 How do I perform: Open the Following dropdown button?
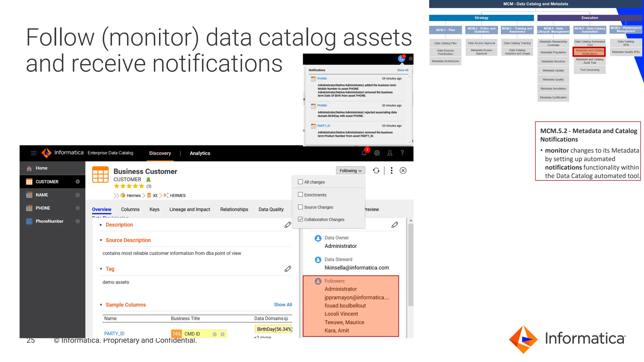(x=351, y=171)
